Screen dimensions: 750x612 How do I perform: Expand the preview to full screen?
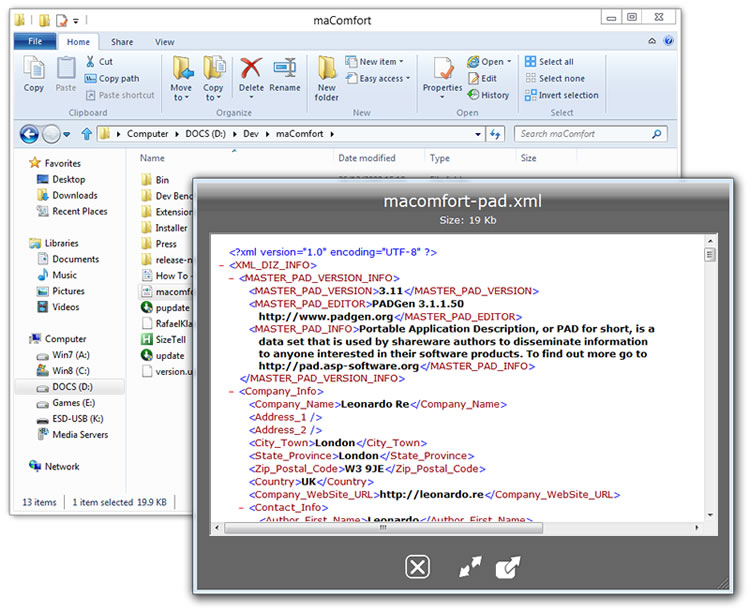470,567
